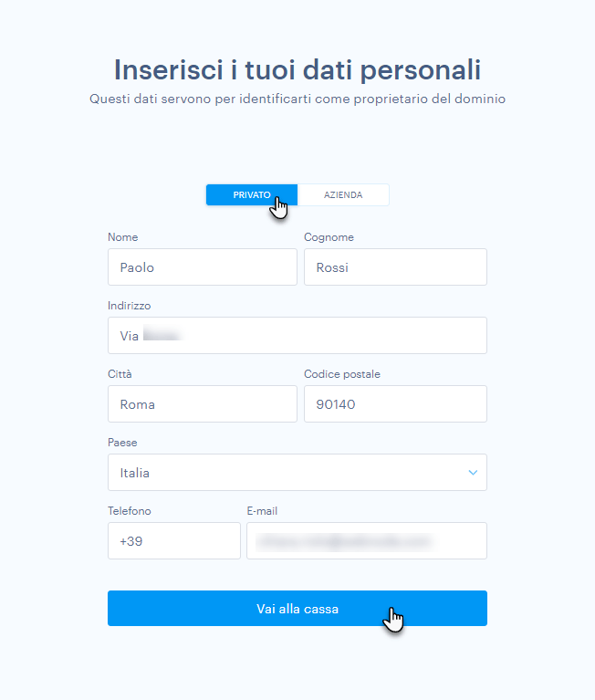Click the Paese label text
The width and height of the screenshot is (595, 700).
pyautogui.click(x=122, y=443)
